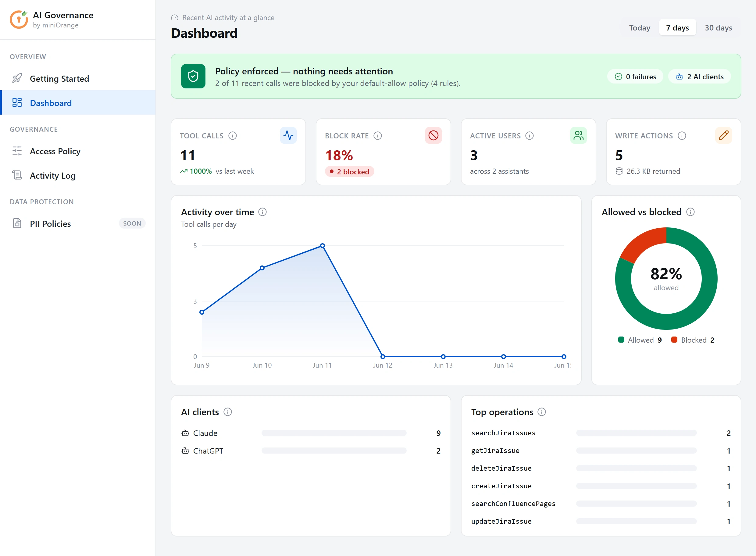The width and height of the screenshot is (756, 556).
Task: Click the 18% block rate value
Action: click(339, 155)
